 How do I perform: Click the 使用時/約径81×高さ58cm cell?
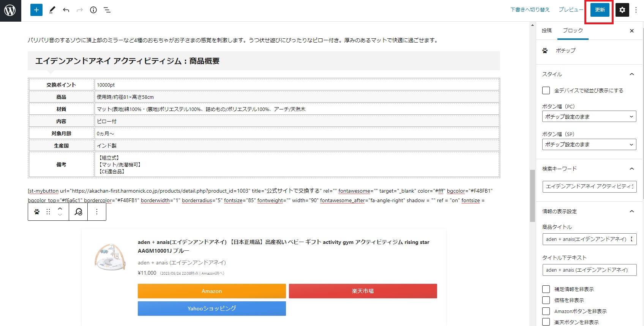tap(297, 97)
